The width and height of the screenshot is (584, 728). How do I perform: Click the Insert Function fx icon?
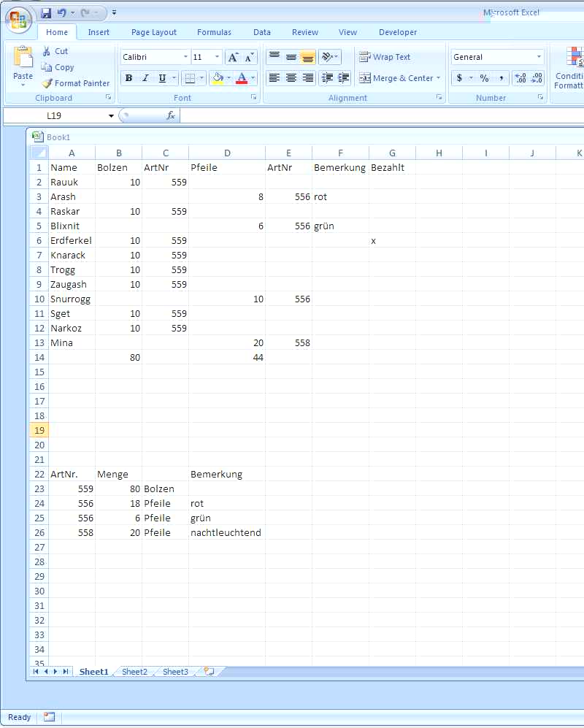click(171, 115)
